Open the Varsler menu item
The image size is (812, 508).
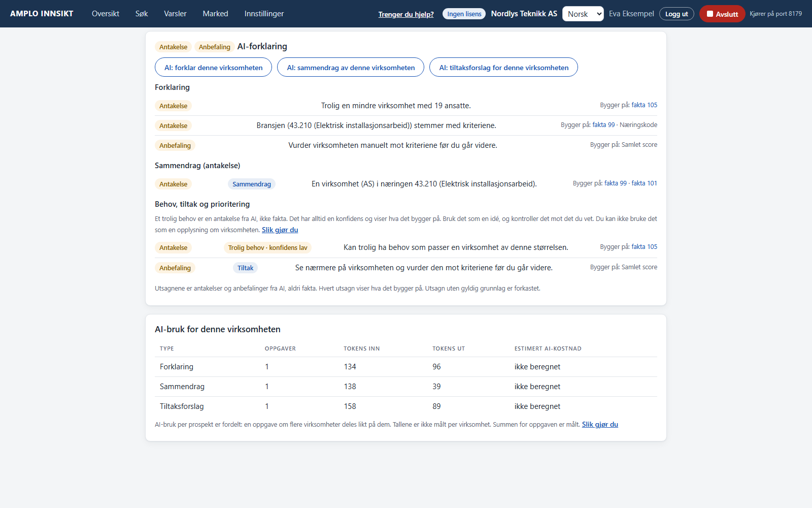pyautogui.click(x=175, y=14)
